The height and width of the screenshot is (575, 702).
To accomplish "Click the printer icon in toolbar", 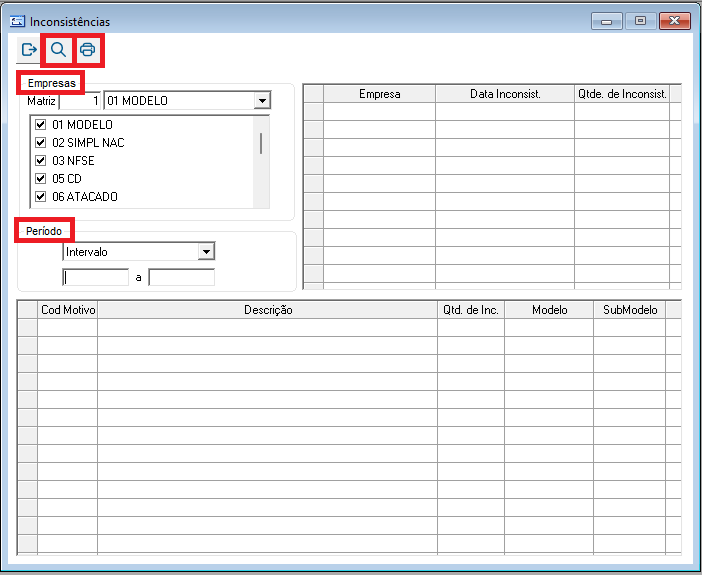I will (x=88, y=49).
